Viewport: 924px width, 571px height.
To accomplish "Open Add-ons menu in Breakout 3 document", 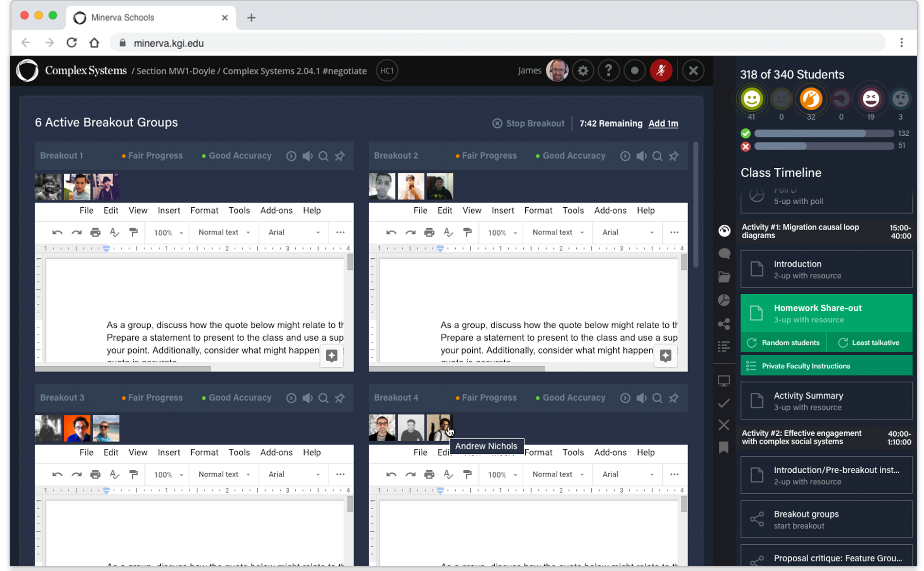I will (x=276, y=452).
